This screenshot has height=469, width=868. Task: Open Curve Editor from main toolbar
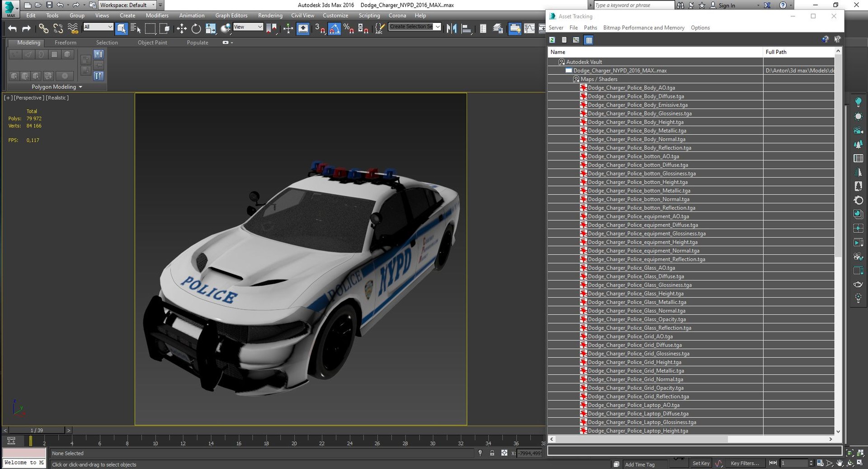pyautogui.click(x=529, y=28)
